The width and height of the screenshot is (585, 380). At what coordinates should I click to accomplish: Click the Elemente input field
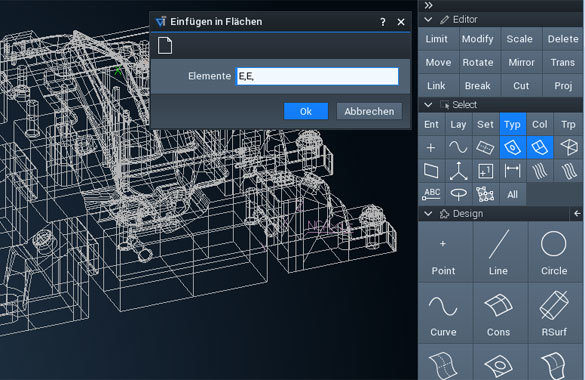click(x=317, y=76)
